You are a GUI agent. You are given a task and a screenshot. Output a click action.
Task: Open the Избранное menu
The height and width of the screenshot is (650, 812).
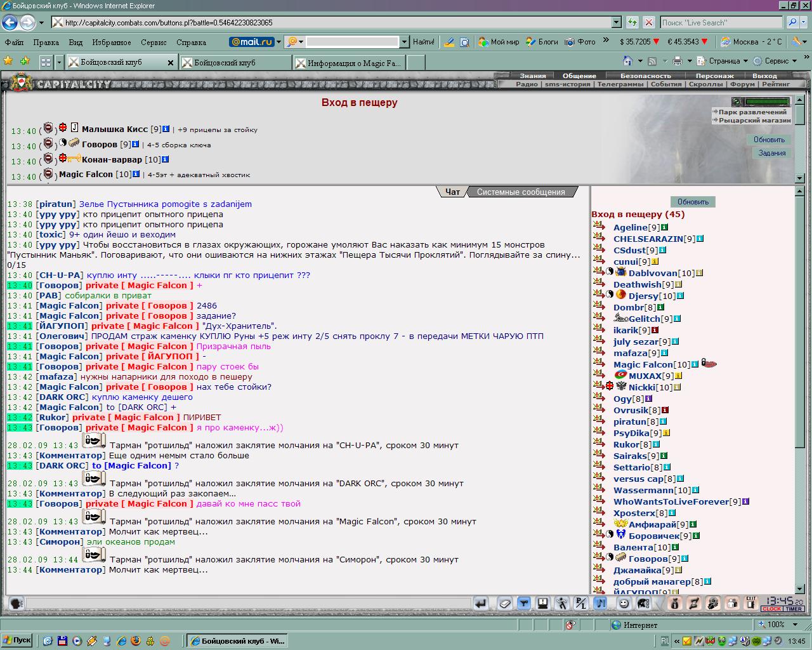click(x=112, y=43)
